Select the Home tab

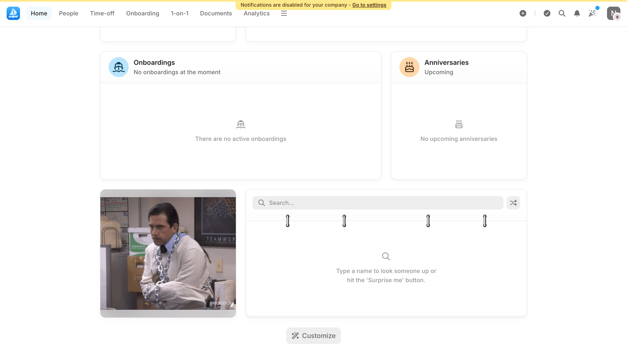point(39,13)
